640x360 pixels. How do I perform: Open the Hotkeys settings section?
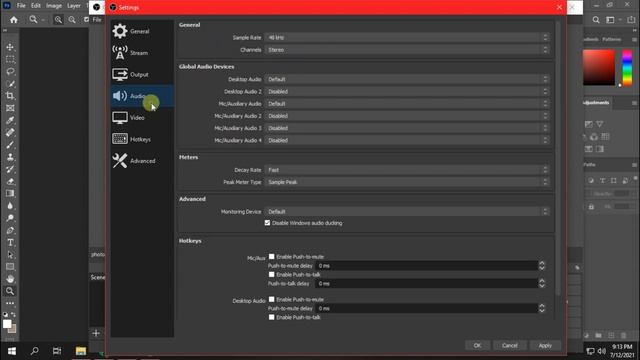142,139
